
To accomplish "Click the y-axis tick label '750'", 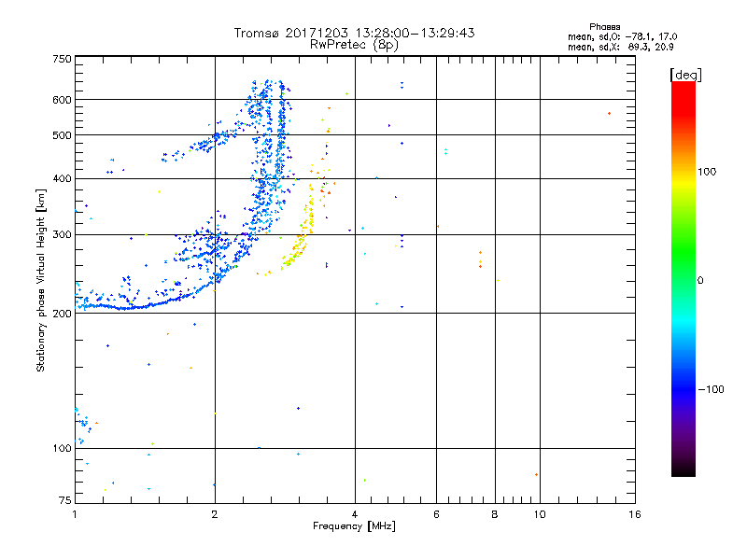I will click(62, 59).
